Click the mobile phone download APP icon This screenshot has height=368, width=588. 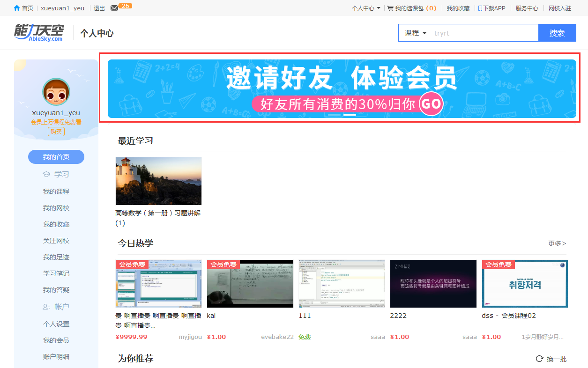(x=480, y=8)
